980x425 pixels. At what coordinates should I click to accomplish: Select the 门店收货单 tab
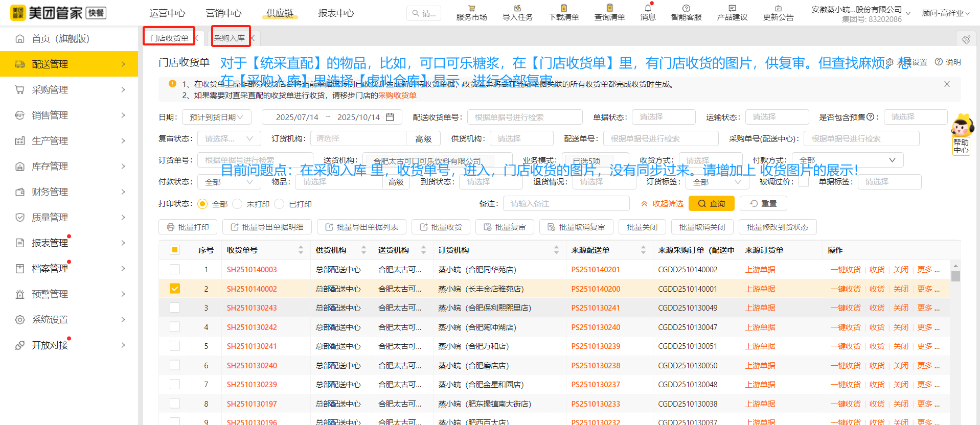[169, 38]
